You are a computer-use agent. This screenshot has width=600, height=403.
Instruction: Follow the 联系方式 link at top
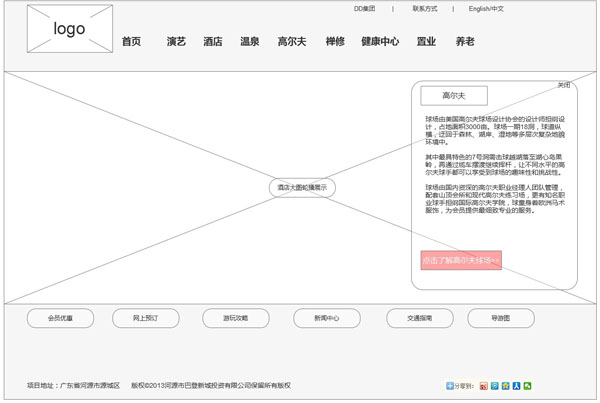(425, 9)
